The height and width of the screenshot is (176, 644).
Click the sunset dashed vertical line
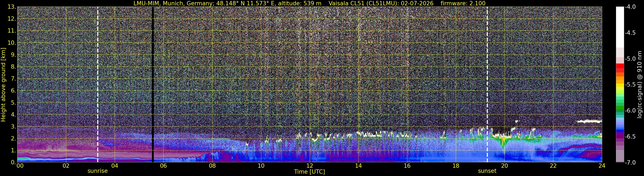[487, 84]
